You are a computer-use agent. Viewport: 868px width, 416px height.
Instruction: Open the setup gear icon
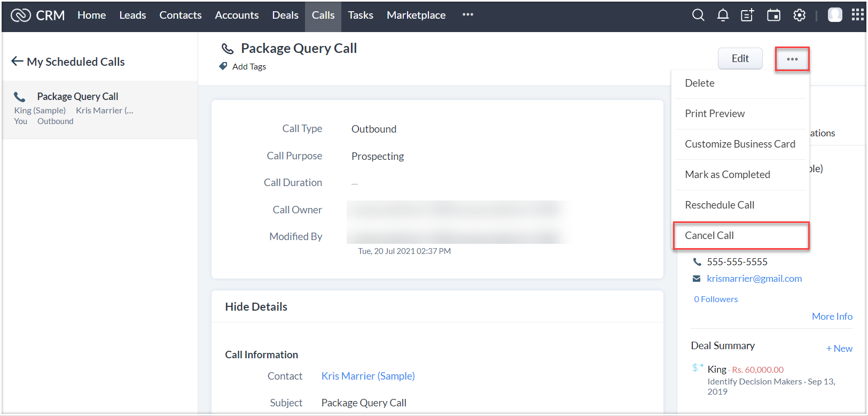tap(799, 15)
